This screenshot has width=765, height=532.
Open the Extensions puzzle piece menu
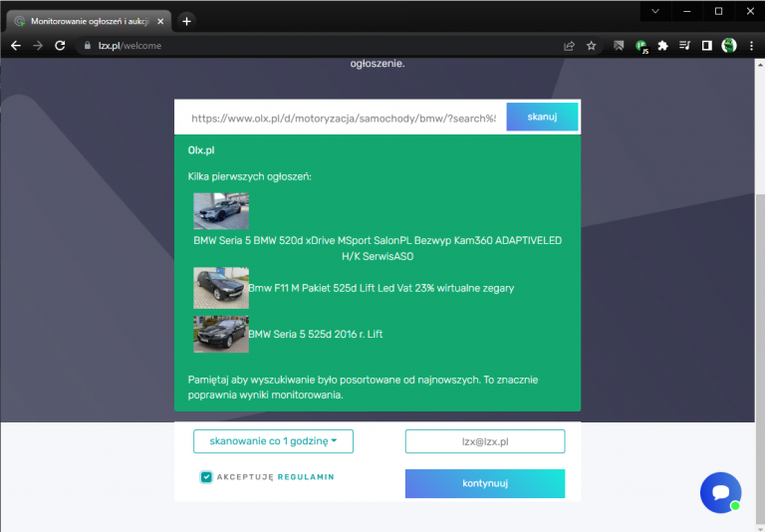pos(662,46)
